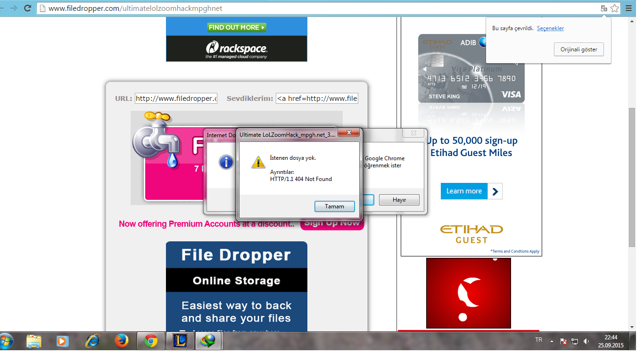Switch to Chrome on the taskbar

tap(151, 341)
